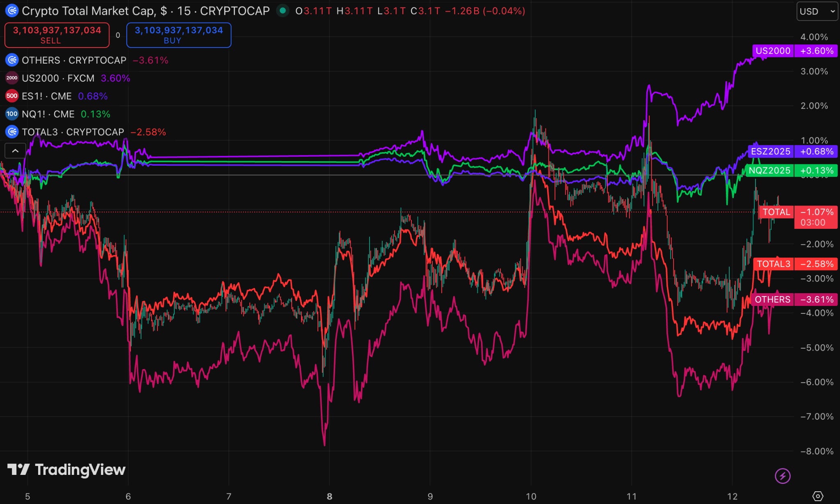Click the TradingView logo
840x504 pixels.
point(66,470)
